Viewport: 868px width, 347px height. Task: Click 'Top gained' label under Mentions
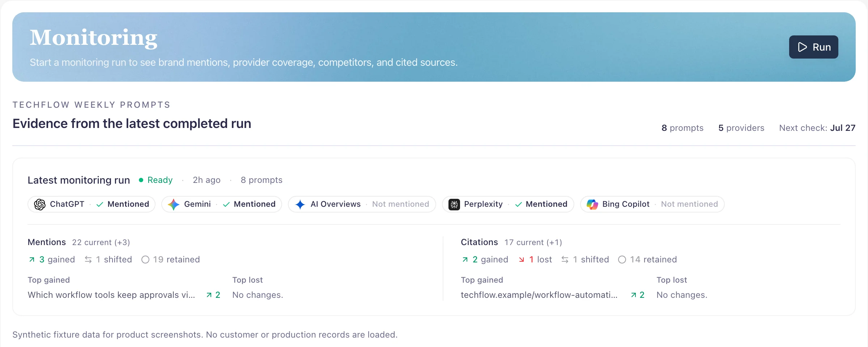[x=49, y=280]
